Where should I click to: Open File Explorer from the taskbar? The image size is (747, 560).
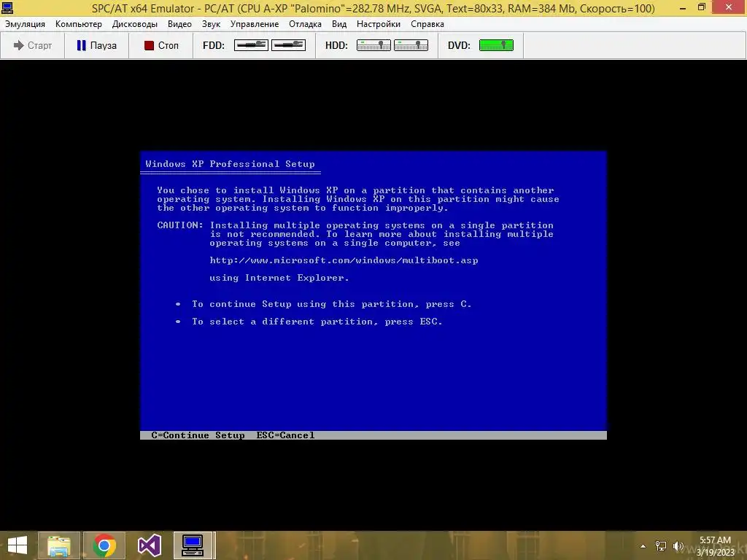[x=59, y=545]
